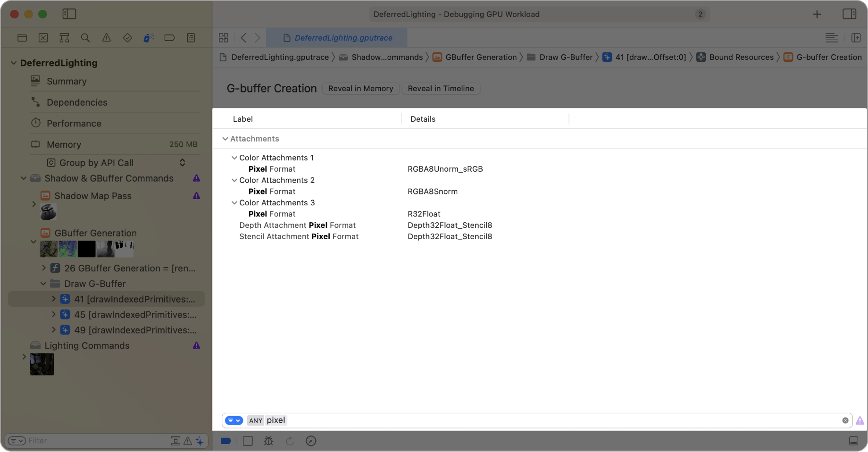868x452 pixels.
Task: Click the refresh arrow in the bottom bar
Action: click(x=290, y=441)
